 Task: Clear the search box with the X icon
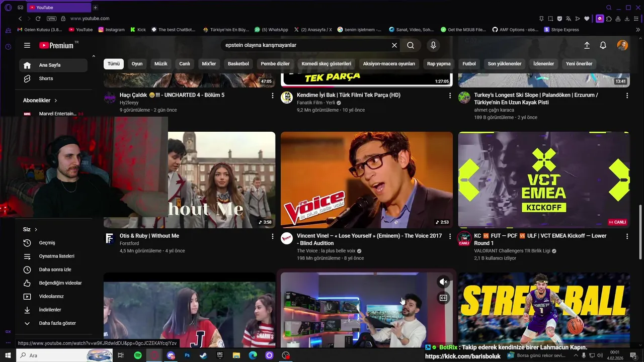(x=394, y=45)
